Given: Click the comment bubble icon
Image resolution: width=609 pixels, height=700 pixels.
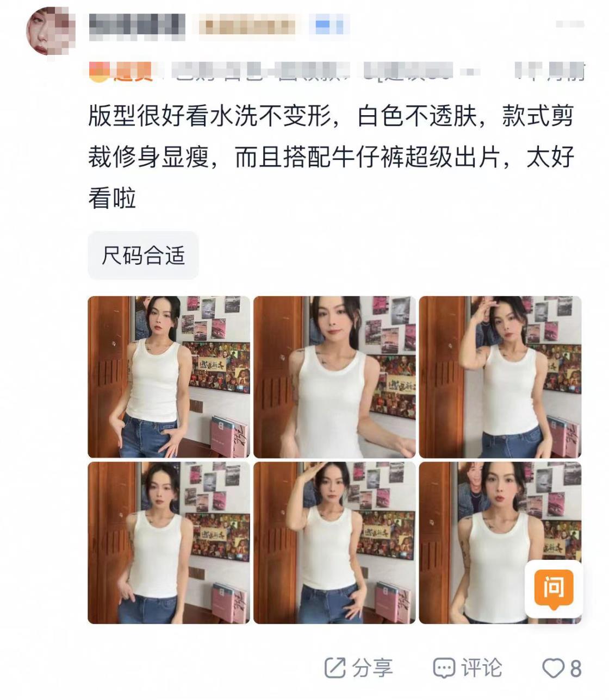Looking at the screenshot, I should pyautogui.click(x=444, y=668).
